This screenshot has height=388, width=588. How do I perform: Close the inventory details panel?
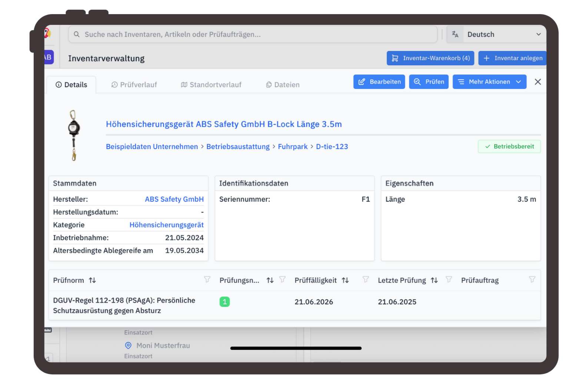click(538, 82)
